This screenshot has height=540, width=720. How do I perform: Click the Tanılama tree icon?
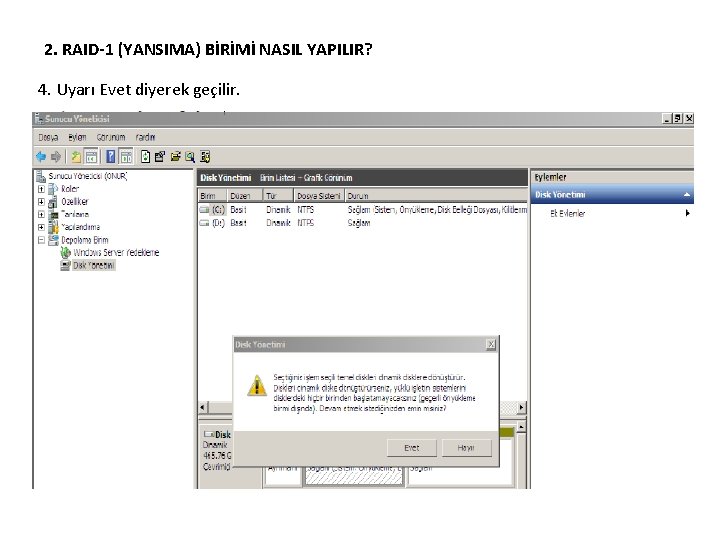coord(53,214)
